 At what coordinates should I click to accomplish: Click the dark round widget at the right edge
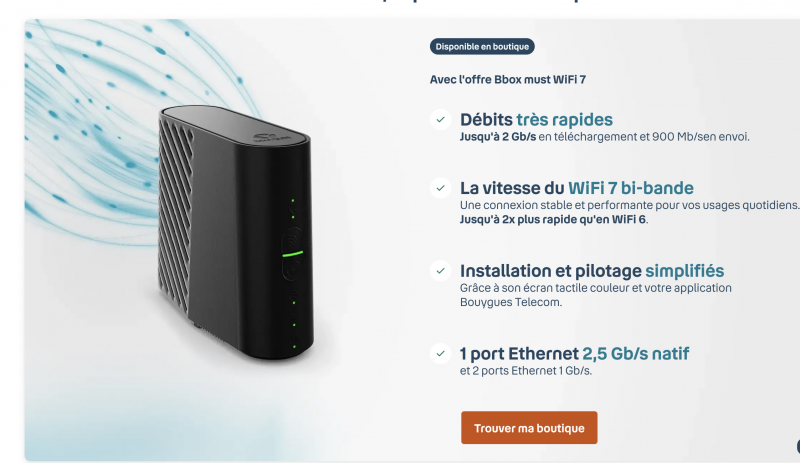(x=797, y=446)
